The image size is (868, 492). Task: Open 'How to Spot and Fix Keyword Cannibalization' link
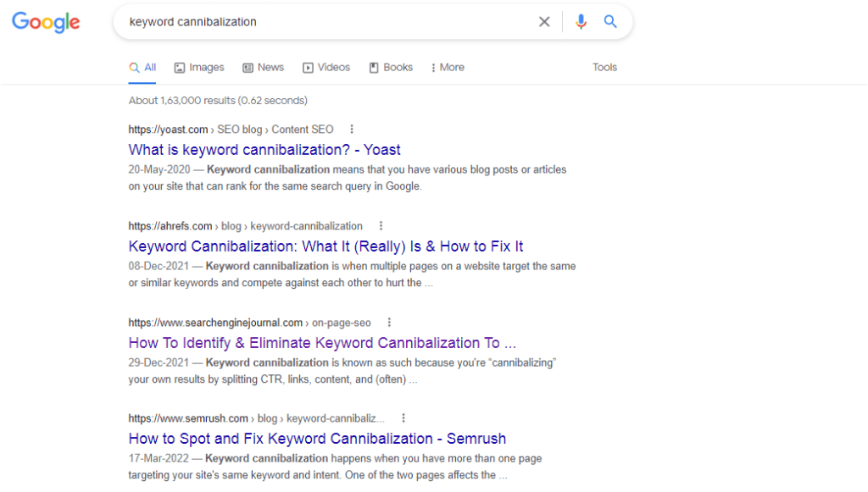click(x=317, y=439)
